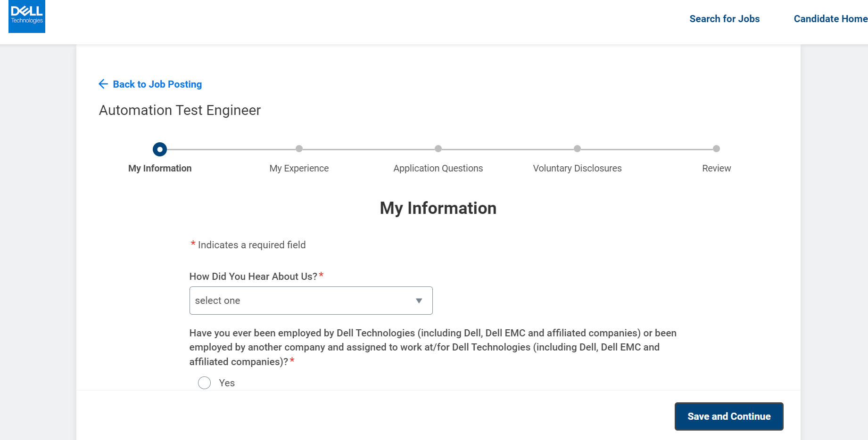Image resolution: width=868 pixels, height=440 pixels.
Task: Click the Voluntary Disclosures progress dot
Action: [x=577, y=149]
